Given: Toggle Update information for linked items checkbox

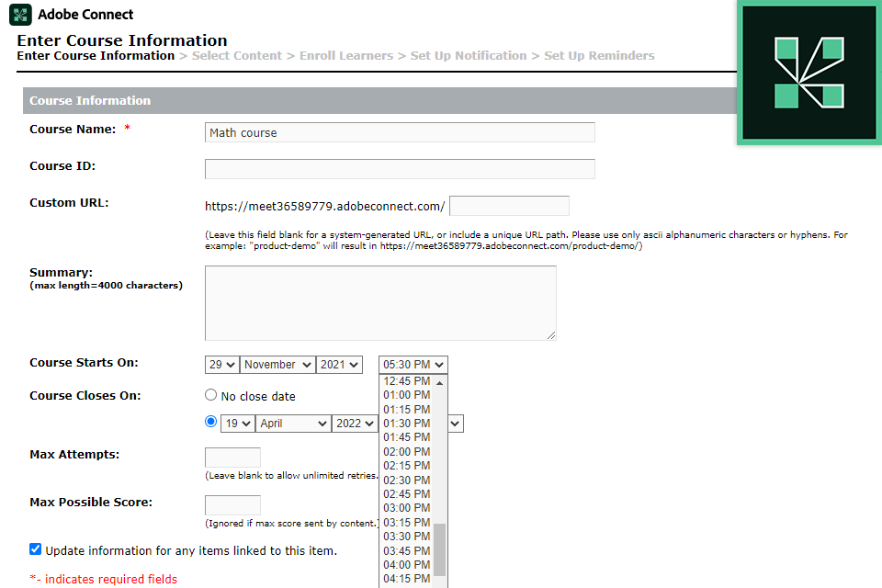Looking at the screenshot, I should pyautogui.click(x=36, y=549).
